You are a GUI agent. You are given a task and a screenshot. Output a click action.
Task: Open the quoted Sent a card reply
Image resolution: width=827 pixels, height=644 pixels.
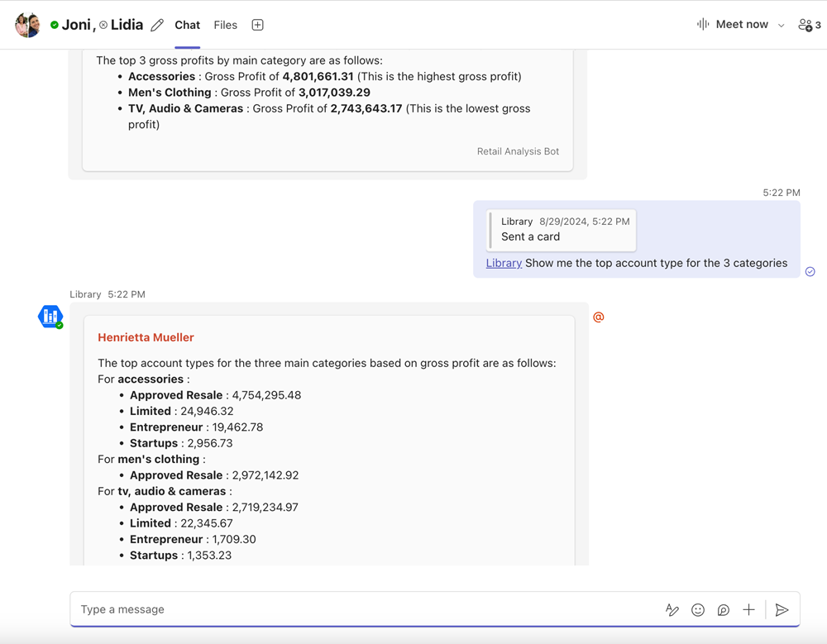pyautogui.click(x=562, y=230)
